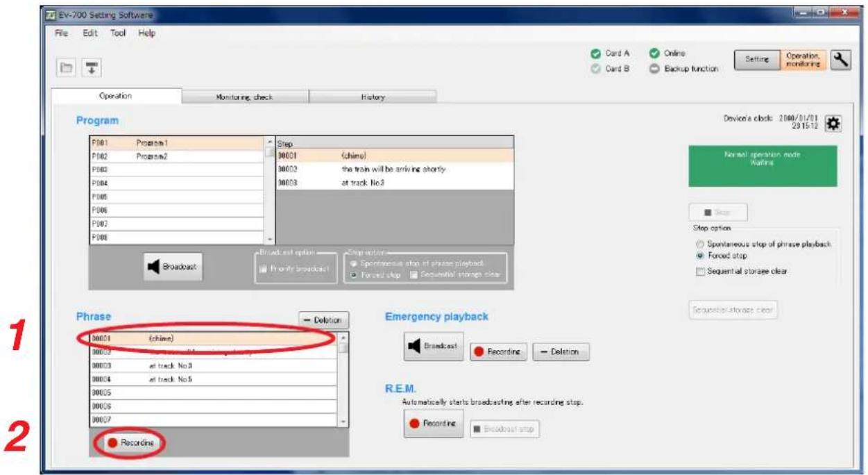Click the Stop button under status
This screenshot has height=475, width=868.
coord(718,212)
